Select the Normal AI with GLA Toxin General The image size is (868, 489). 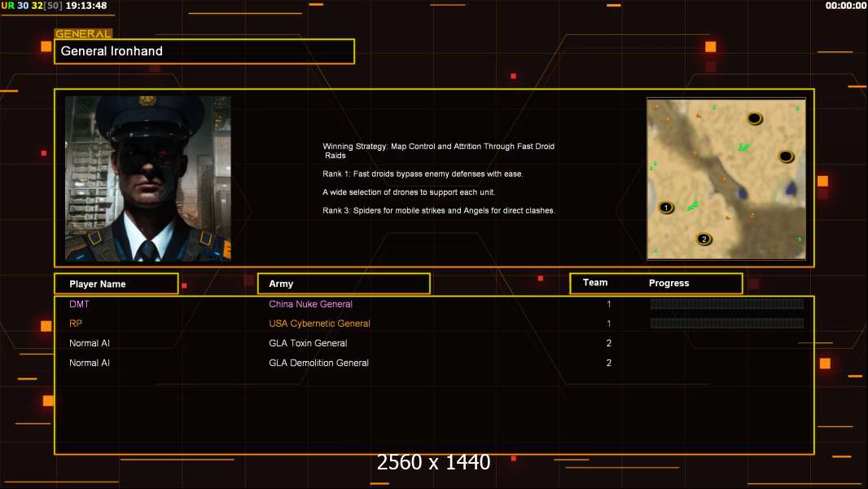[89, 343]
